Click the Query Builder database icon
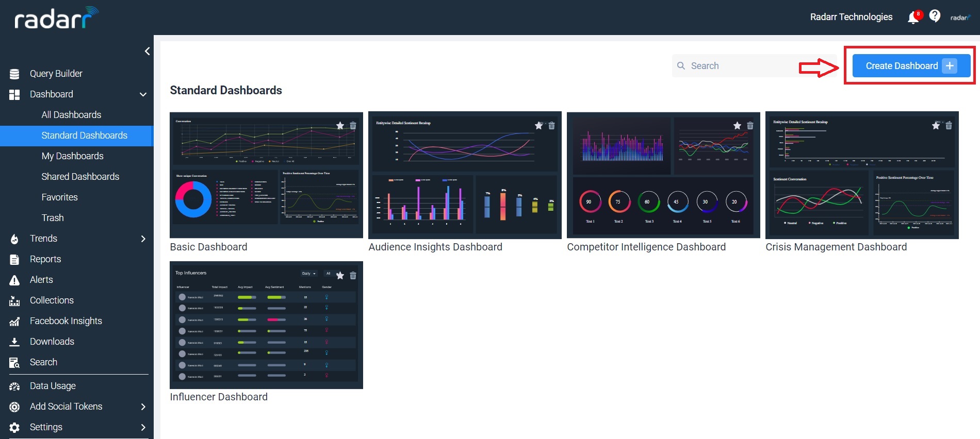980x439 pixels. tap(14, 74)
